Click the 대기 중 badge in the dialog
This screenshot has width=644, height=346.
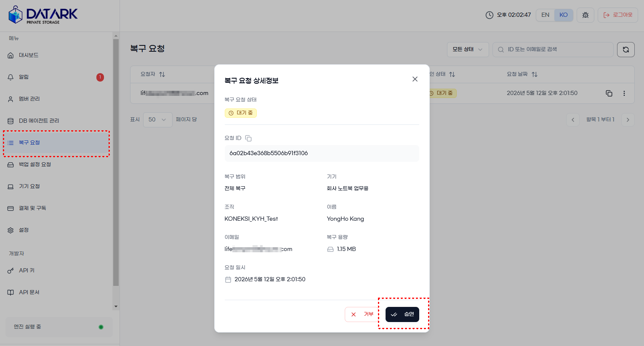(x=241, y=113)
